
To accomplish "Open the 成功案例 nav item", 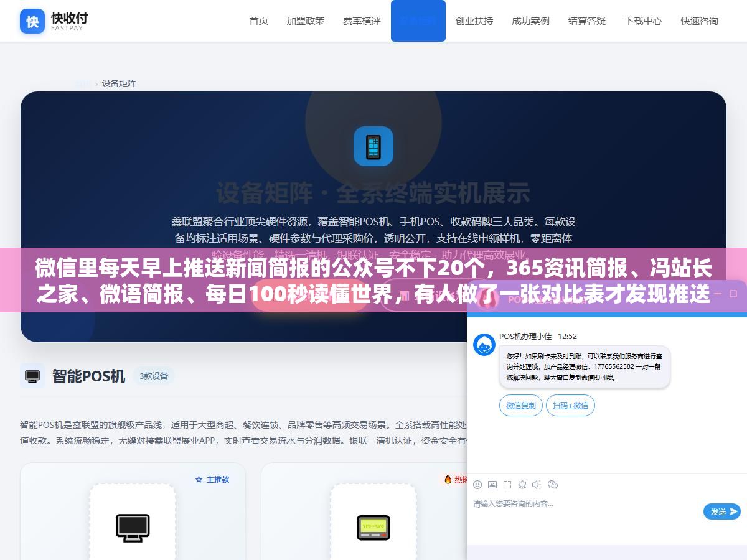I will (x=530, y=21).
